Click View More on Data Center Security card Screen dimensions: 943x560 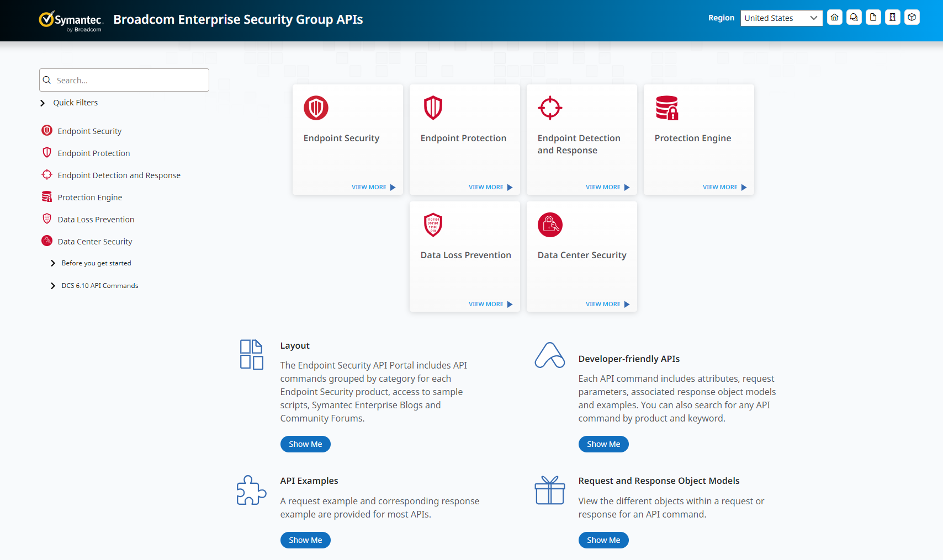point(607,305)
